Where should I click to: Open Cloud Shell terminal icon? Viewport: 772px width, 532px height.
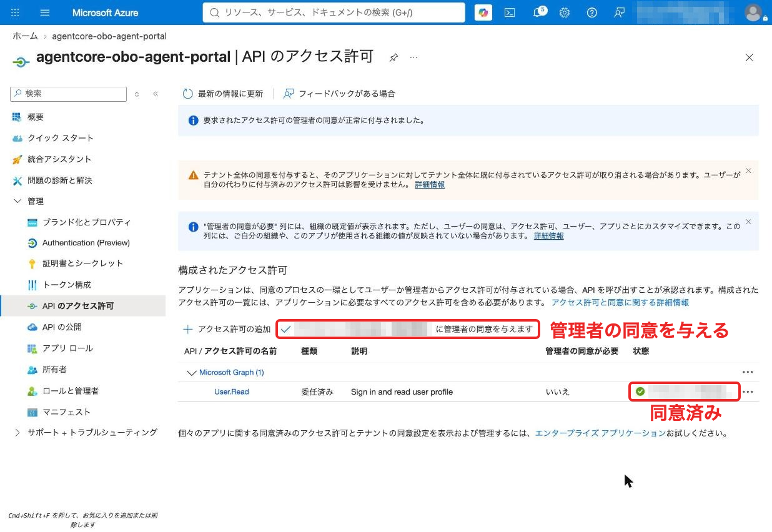[x=510, y=12]
